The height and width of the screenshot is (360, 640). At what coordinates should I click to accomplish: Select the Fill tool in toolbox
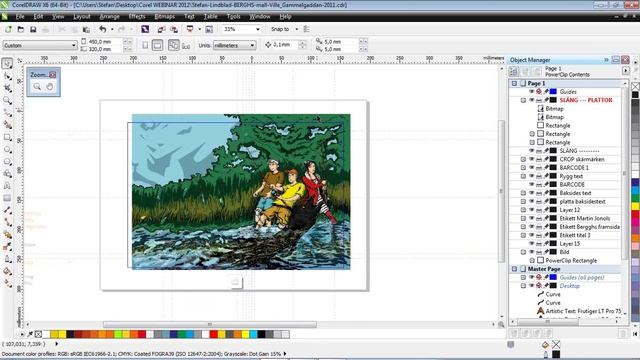[x=7, y=271]
